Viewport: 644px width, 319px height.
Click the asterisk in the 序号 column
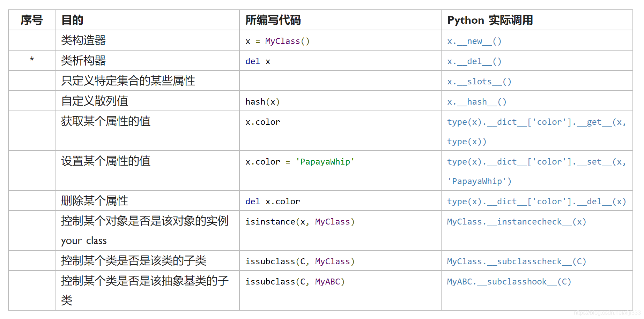click(32, 60)
